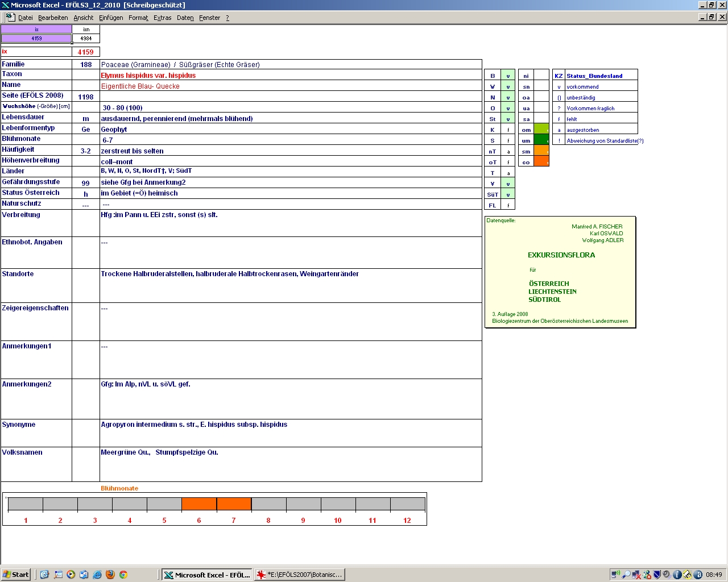728x582 pixels.
Task: Open Internet Explorer from quick launch
Action: point(97,575)
